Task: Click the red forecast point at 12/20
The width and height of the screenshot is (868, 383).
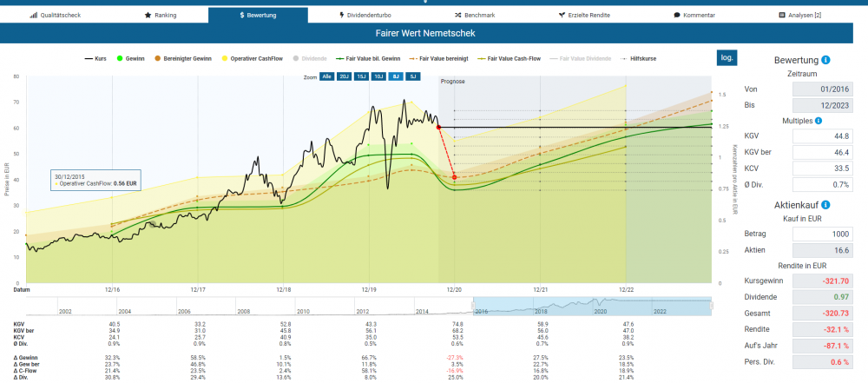Action: tap(454, 177)
